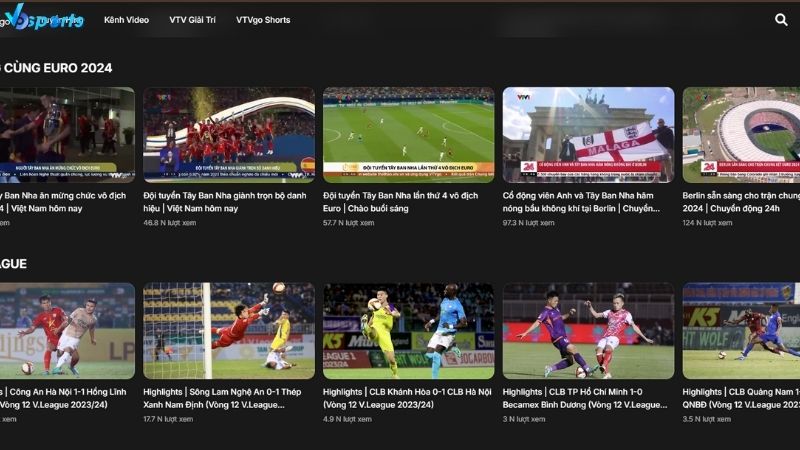Image resolution: width=800 pixels, height=450 pixels.
Task: Open the VTV Giải Trí menu
Action: (x=192, y=20)
